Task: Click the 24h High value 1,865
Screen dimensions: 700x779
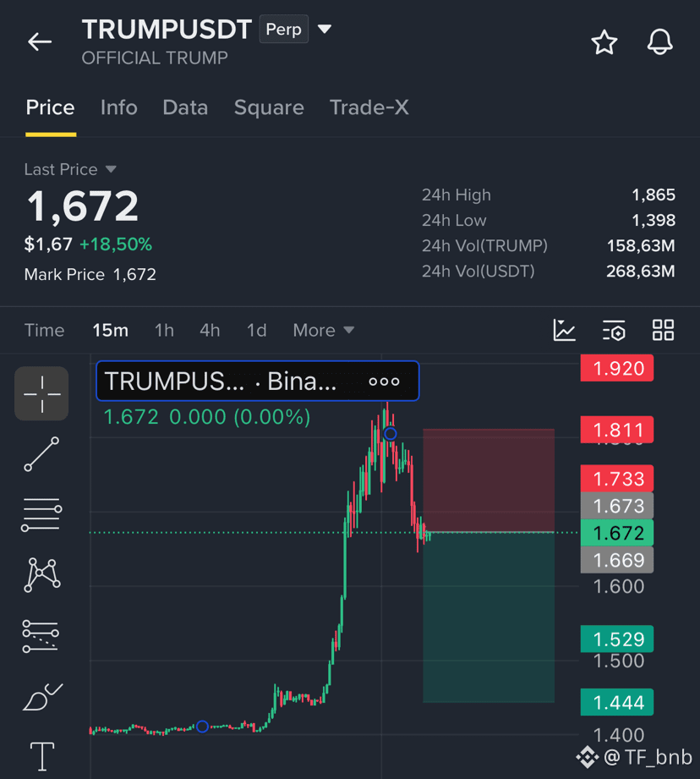Action: click(x=654, y=195)
